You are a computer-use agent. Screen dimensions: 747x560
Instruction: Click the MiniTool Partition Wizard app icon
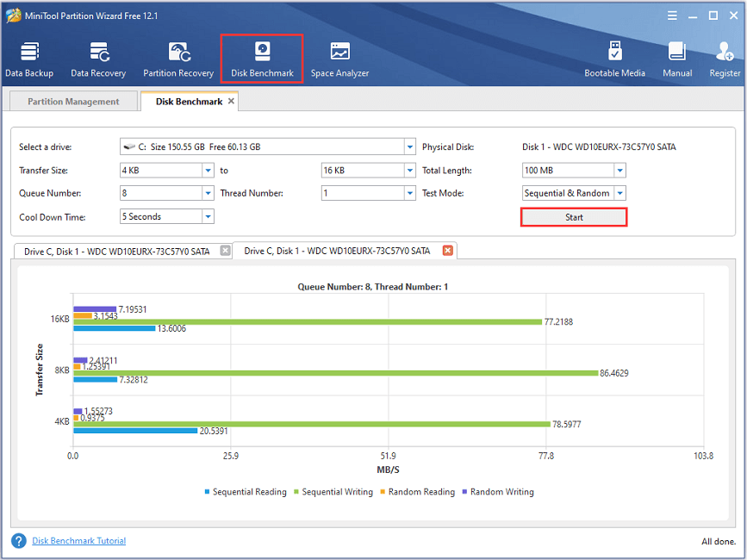coord(13,16)
